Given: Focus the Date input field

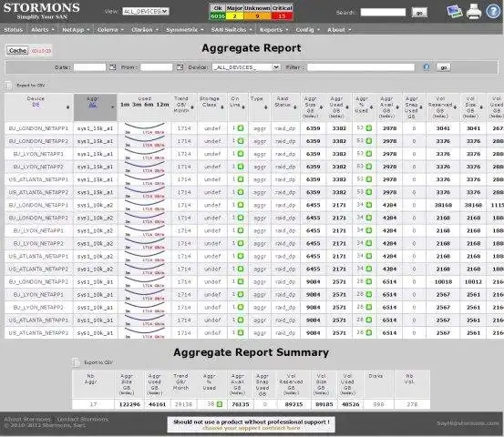Looking at the screenshot, I should tap(89, 67).
